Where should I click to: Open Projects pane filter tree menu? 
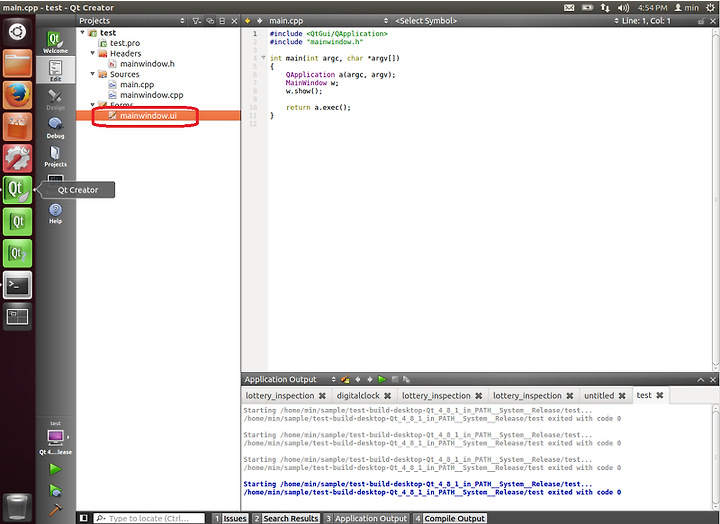coord(197,21)
